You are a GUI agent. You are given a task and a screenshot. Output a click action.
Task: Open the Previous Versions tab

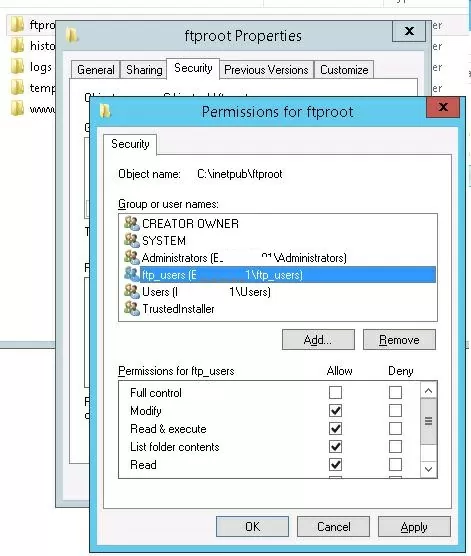(266, 70)
